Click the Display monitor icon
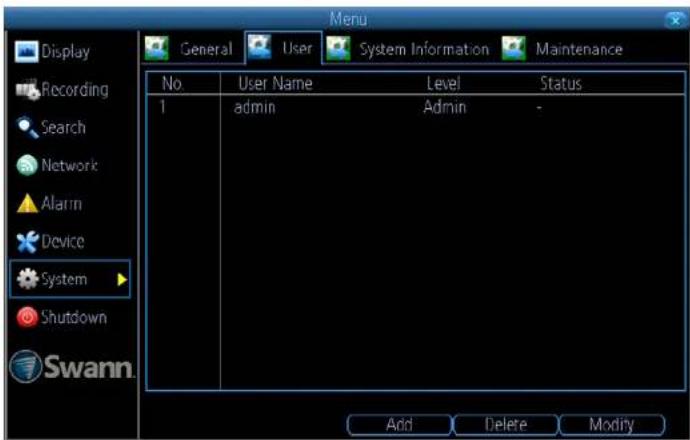Screen dimensions: 690x440 tap(26, 51)
